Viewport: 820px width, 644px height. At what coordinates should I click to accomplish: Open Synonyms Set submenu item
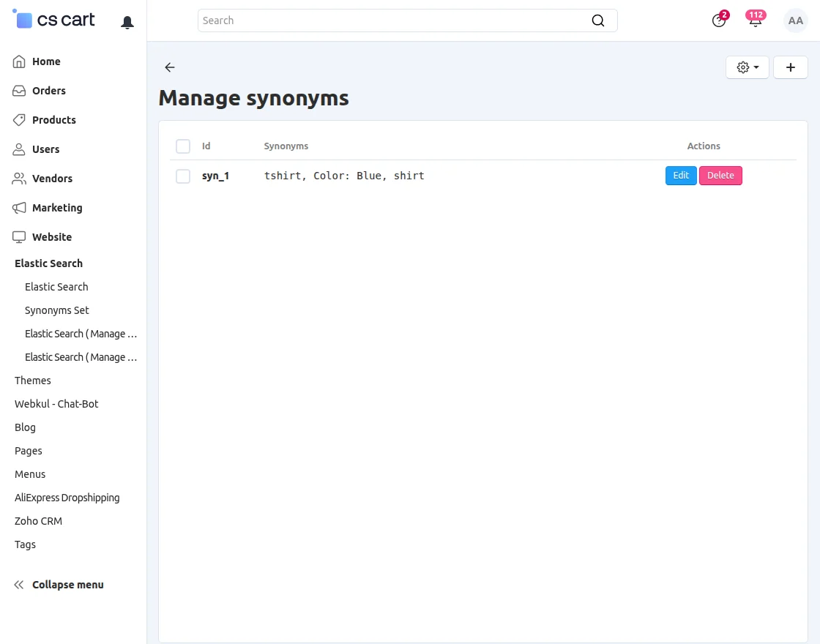point(57,310)
